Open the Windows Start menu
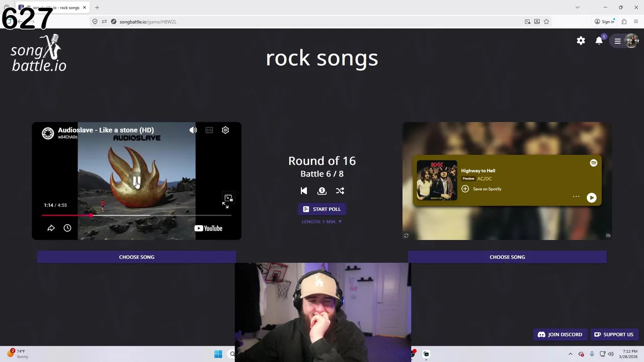 (218, 354)
